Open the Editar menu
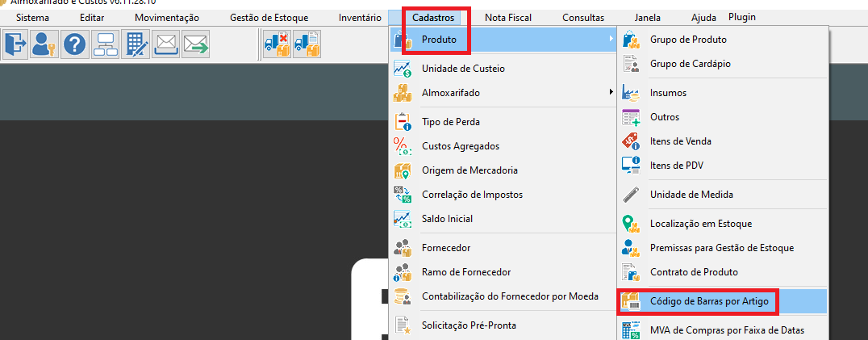Image resolution: width=868 pixels, height=340 pixels. pyautogui.click(x=92, y=18)
